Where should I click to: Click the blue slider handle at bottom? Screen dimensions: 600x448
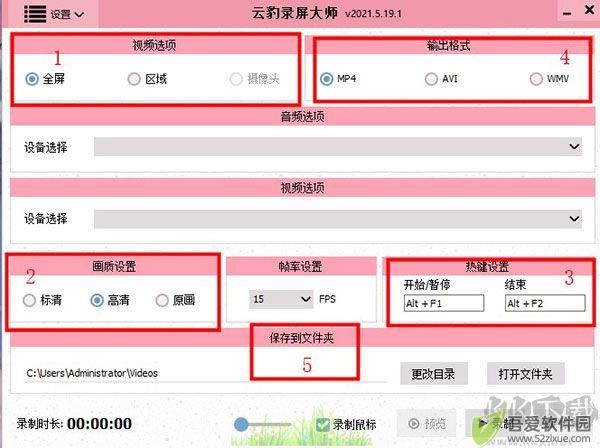241,424
